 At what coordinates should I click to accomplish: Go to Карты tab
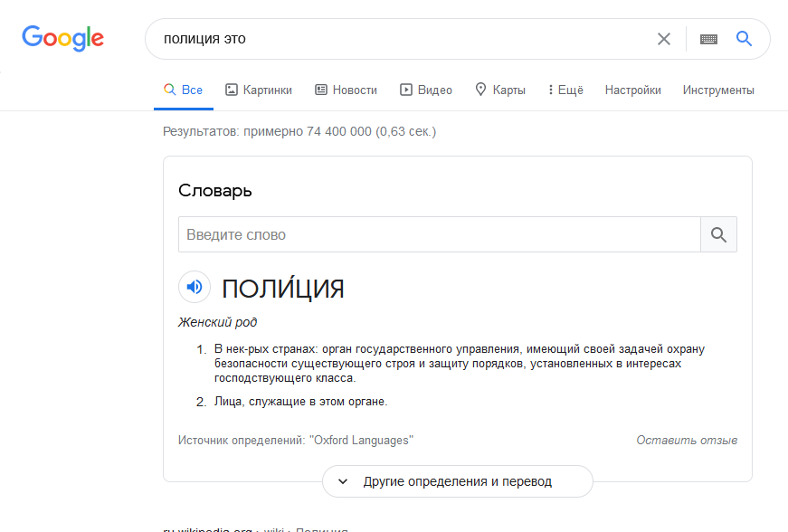[499, 90]
